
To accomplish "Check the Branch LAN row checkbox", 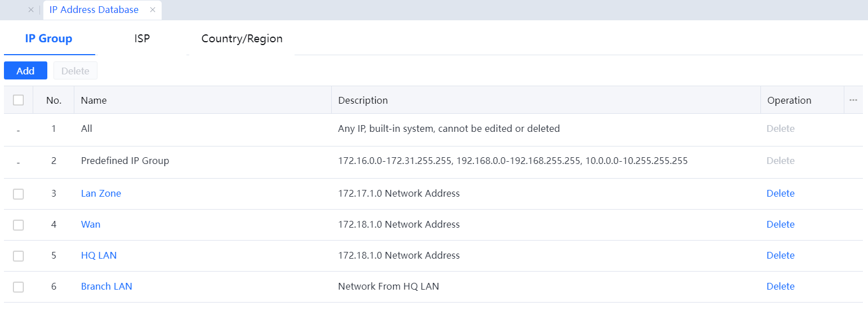I will click(x=19, y=287).
